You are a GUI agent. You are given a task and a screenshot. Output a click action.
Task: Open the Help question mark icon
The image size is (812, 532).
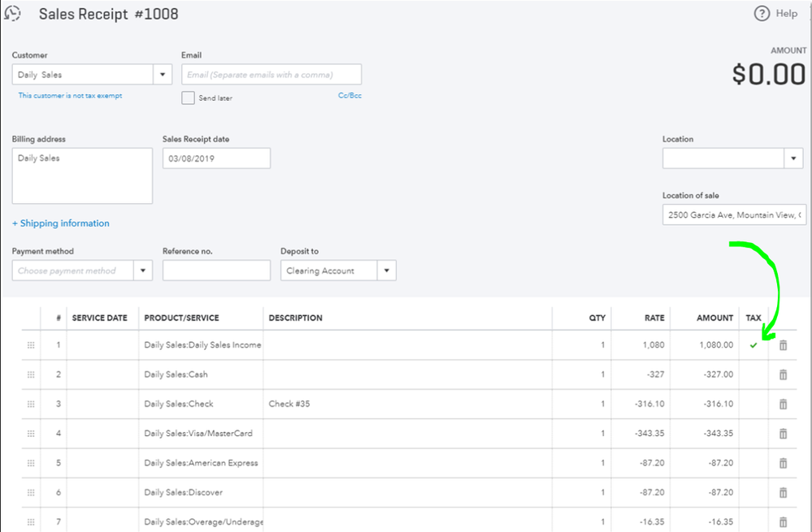[762, 14]
